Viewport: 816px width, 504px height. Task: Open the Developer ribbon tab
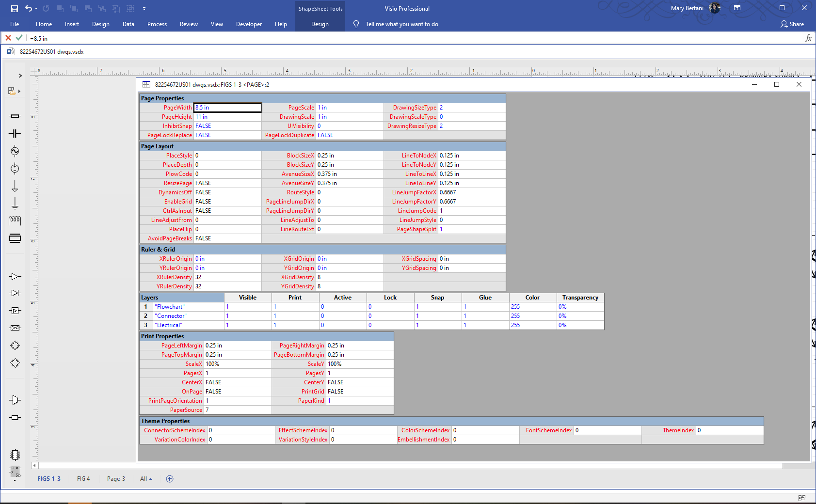click(x=249, y=24)
